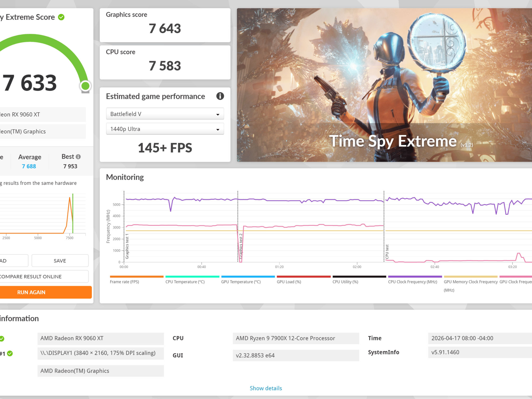Click the SAVE button

[x=60, y=261]
